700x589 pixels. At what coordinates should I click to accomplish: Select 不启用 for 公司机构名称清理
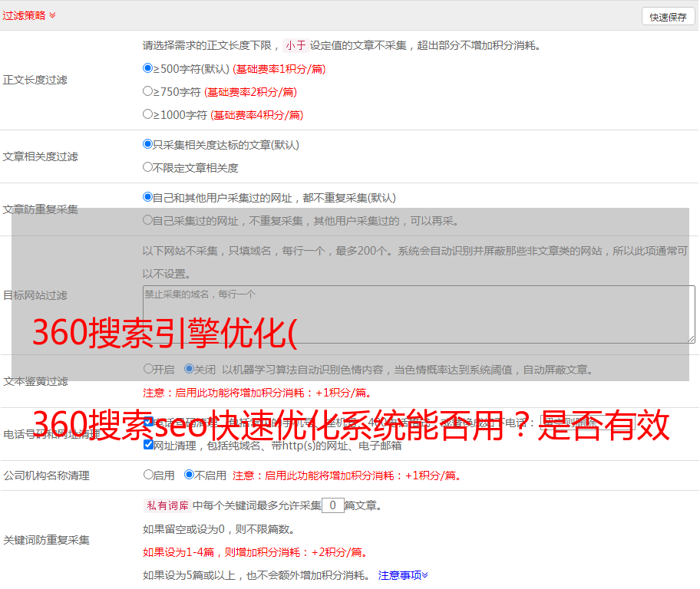coord(190,474)
